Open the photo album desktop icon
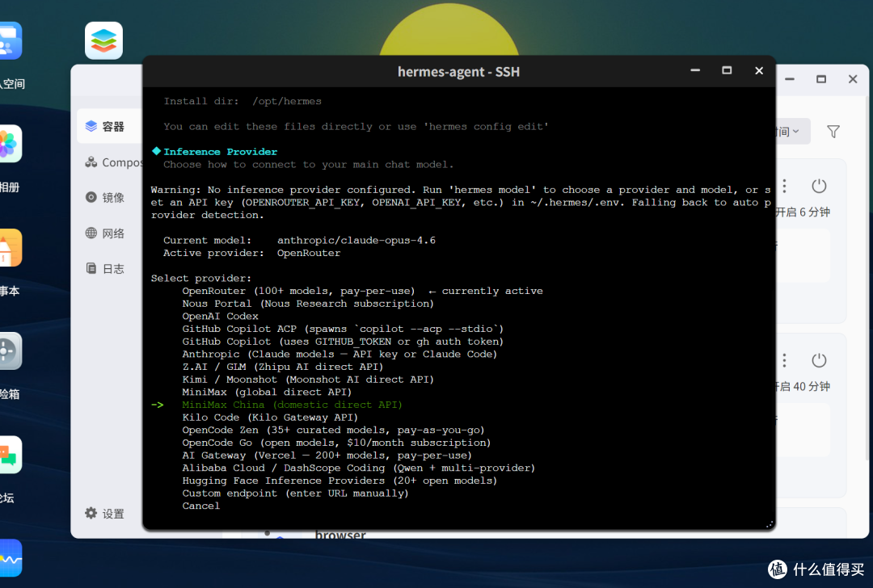 pyautogui.click(x=10, y=144)
